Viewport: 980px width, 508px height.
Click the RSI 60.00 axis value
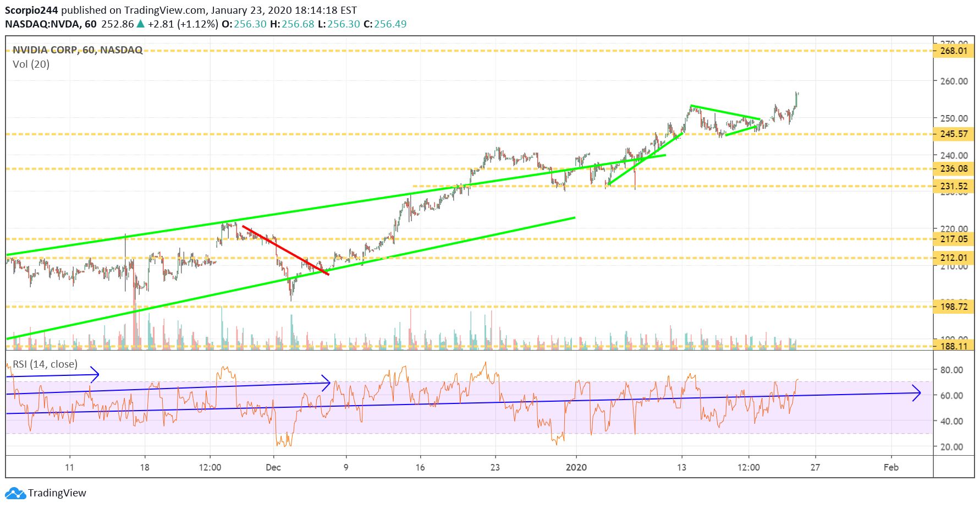click(952, 395)
